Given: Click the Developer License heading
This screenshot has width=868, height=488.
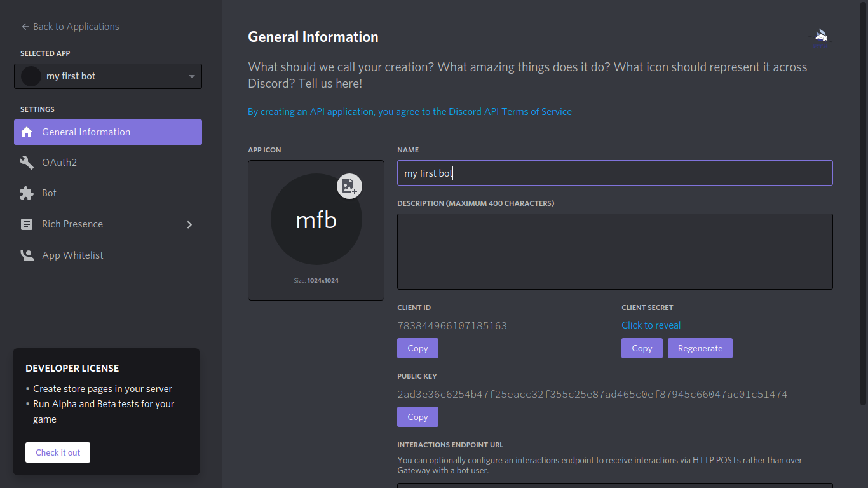Looking at the screenshot, I should coord(72,369).
